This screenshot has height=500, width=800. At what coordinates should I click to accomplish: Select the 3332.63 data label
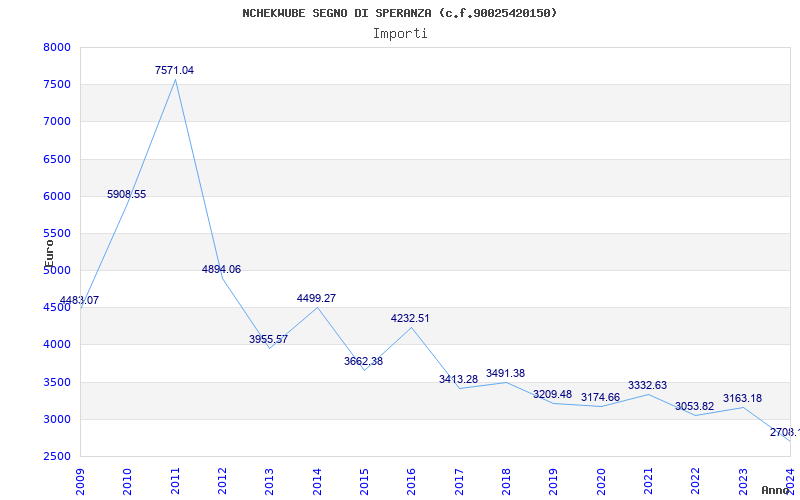[x=647, y=386]
